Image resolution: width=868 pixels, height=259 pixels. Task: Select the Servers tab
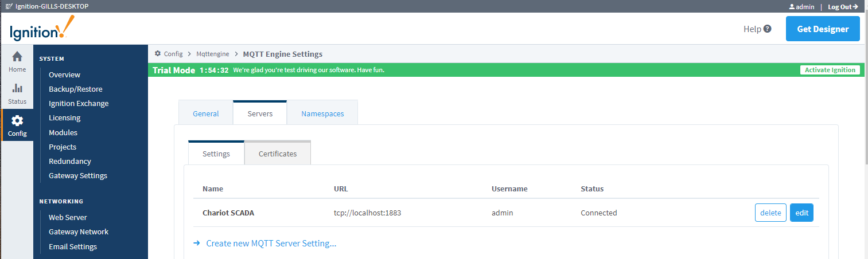point(260,113)
